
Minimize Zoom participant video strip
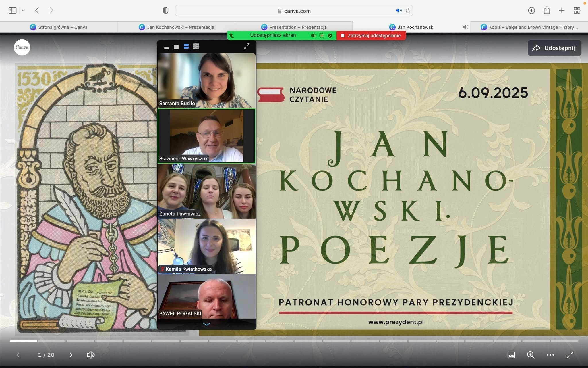167,47
